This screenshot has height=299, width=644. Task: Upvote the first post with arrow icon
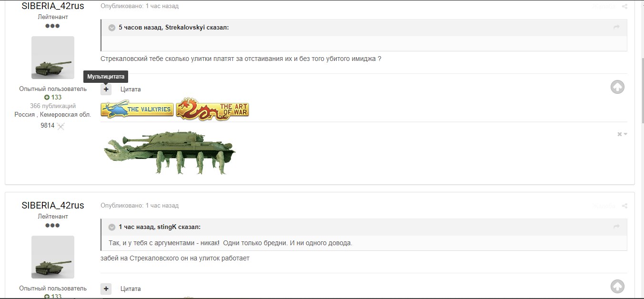pos(617,87)
